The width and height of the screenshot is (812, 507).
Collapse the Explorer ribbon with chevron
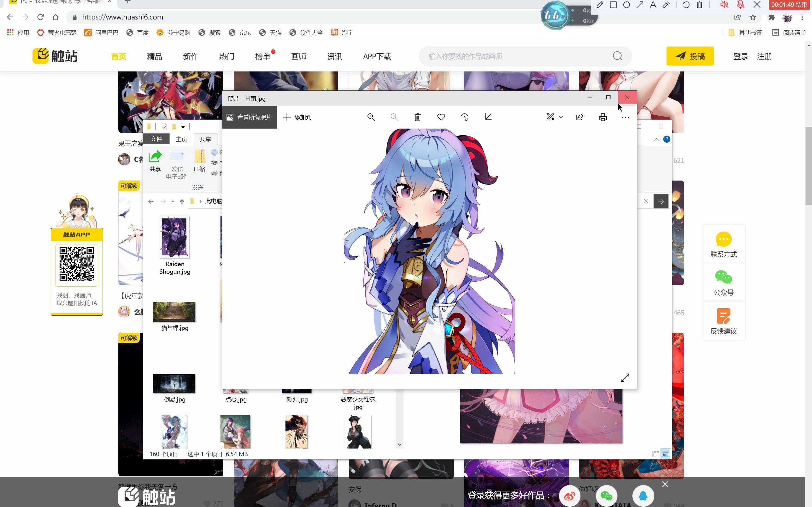pyautogui.click(x=656, y=139)
